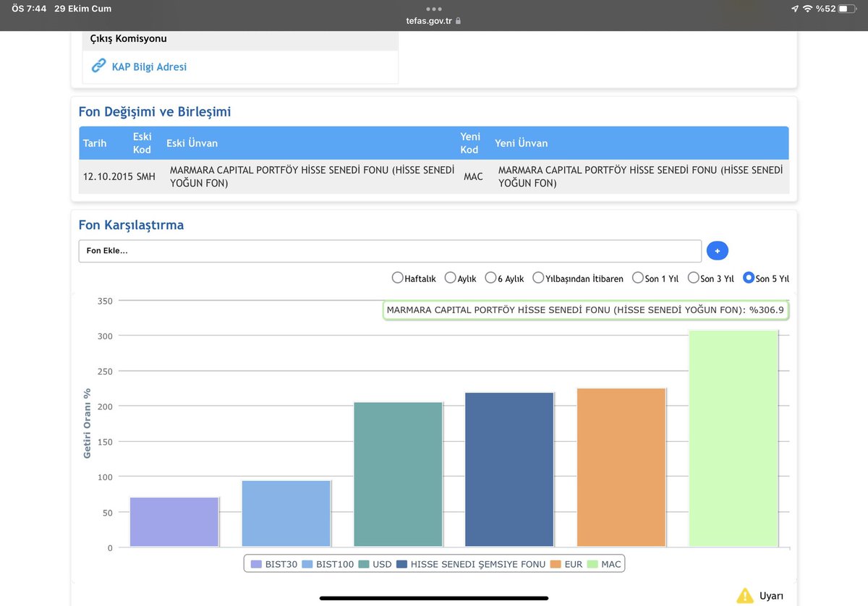Click the chart tooltip showing %306.9
Image resolution: width=868 pixels, height=606 pixels.
click(586, 310)
